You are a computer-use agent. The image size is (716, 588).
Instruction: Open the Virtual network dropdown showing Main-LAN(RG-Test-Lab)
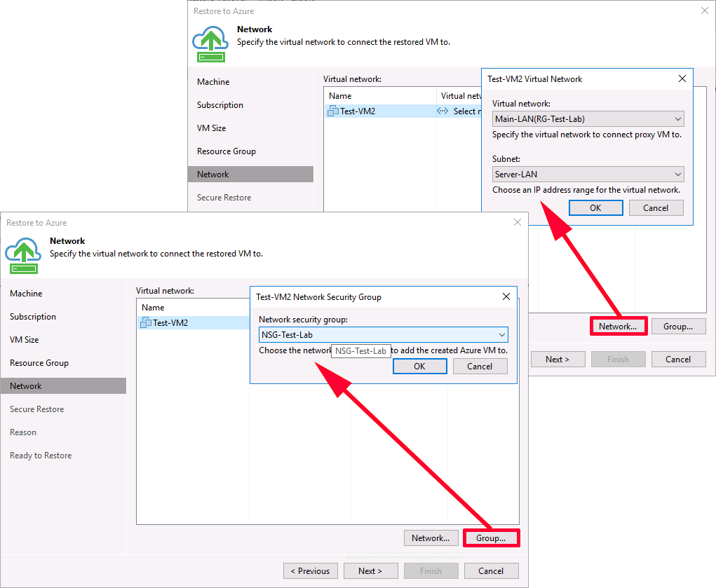(x=588, y=119)
